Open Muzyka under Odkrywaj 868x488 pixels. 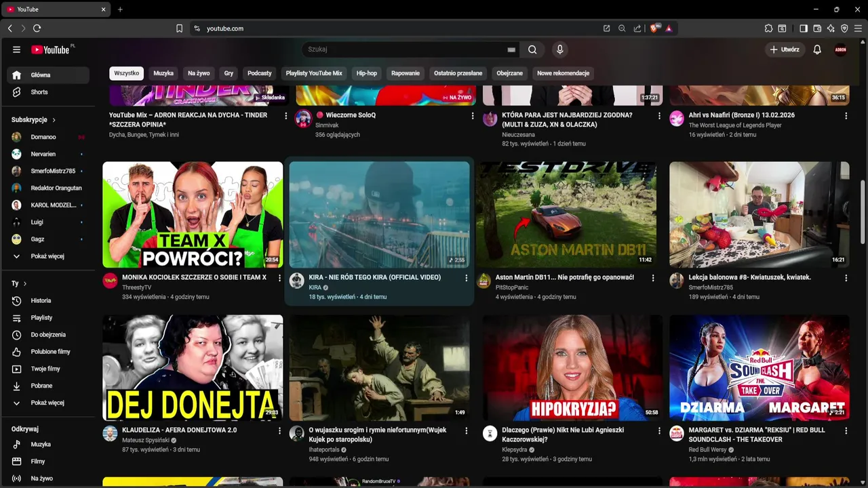point(47,445)
